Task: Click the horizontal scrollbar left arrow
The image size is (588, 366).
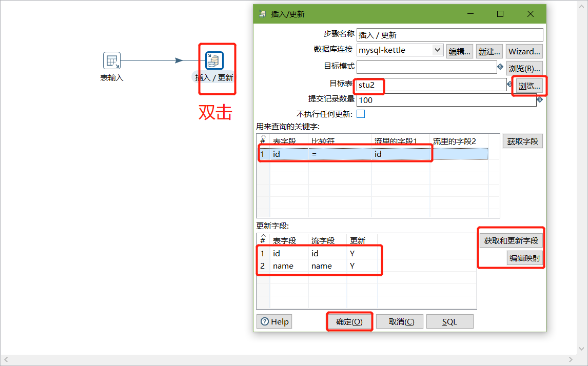Action: pos(6,360)
